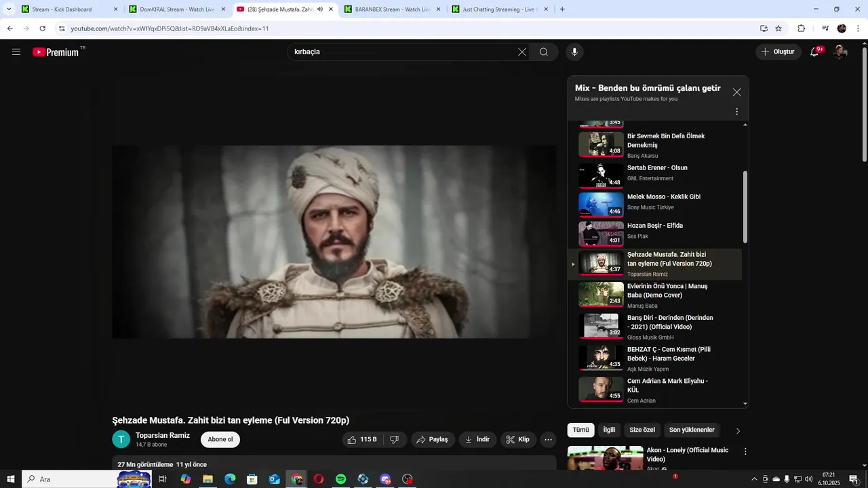The width and height of the screenshot is (868, 488).
Task: Open Opera browser from the taskbar
Action: point(319,479)
